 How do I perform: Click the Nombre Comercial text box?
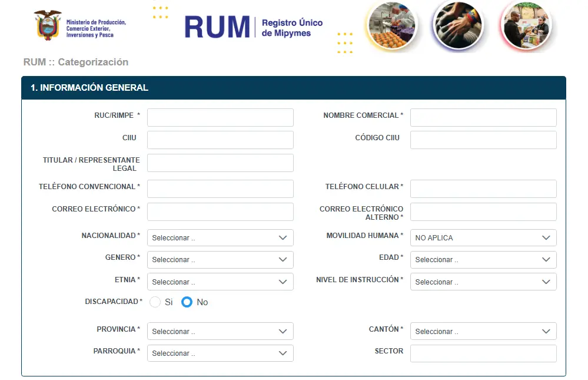[x=483, y=118]
